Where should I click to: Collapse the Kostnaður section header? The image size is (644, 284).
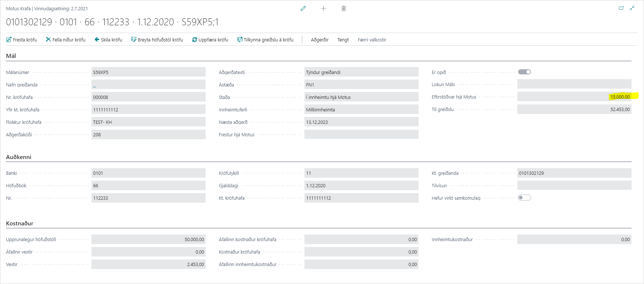19,224
